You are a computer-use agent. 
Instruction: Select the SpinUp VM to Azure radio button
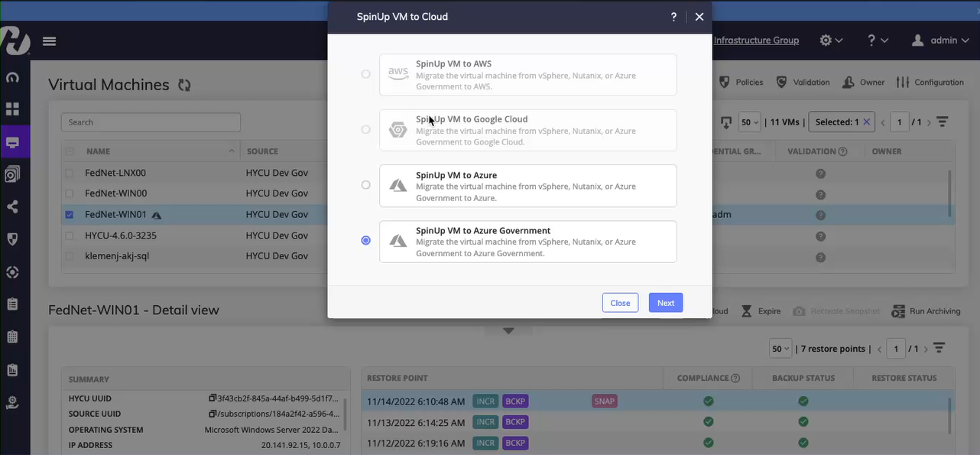(365, 185)
